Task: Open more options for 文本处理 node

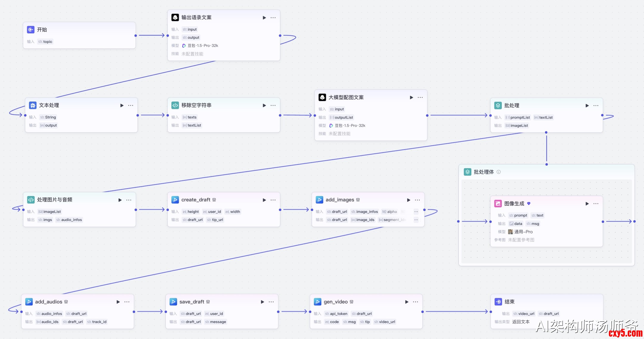Action: point(131,105)
